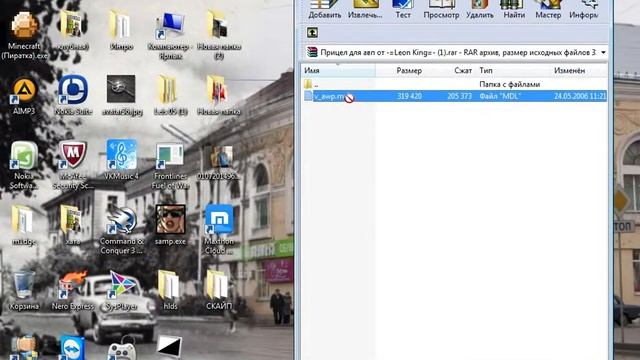
Task: Sort by the Изменён column header
Action: tap(569, 70)
